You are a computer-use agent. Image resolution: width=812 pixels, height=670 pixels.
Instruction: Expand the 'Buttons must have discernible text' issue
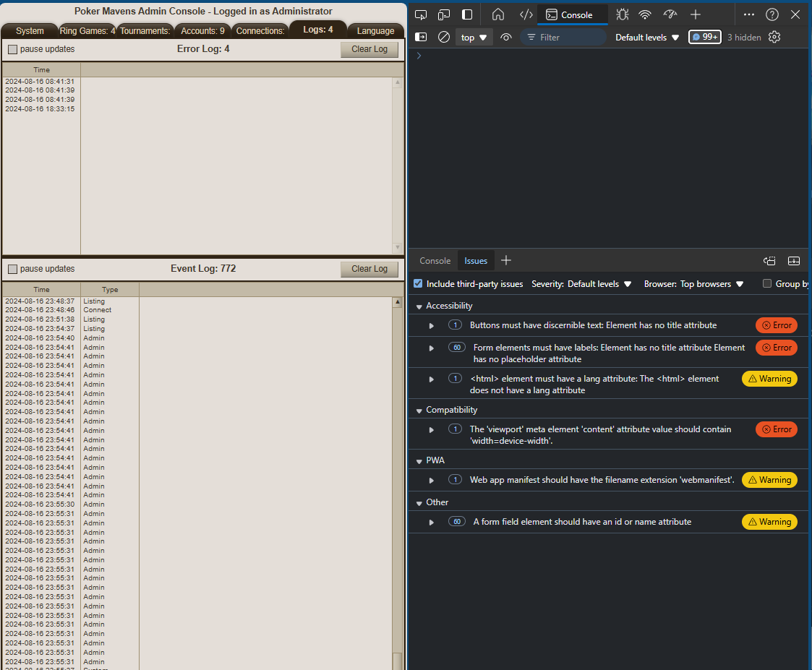click(432, 325)
